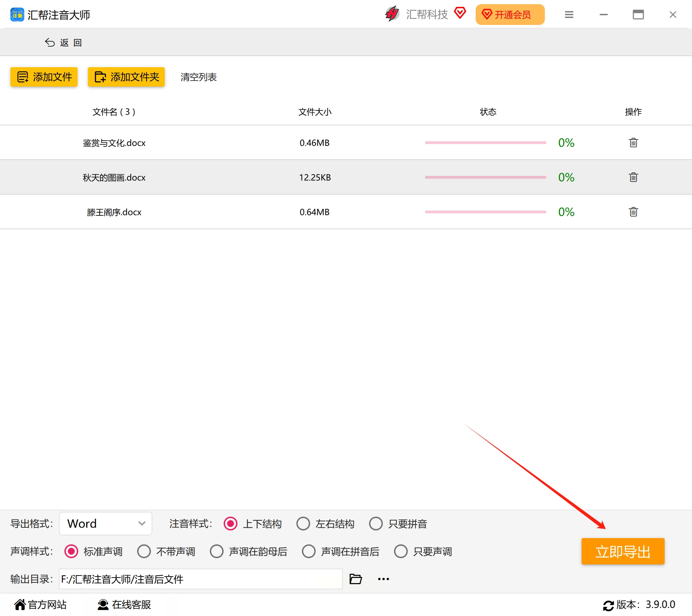
Task: Choose the 只要拼音 option
Action: tap(376, 524)
